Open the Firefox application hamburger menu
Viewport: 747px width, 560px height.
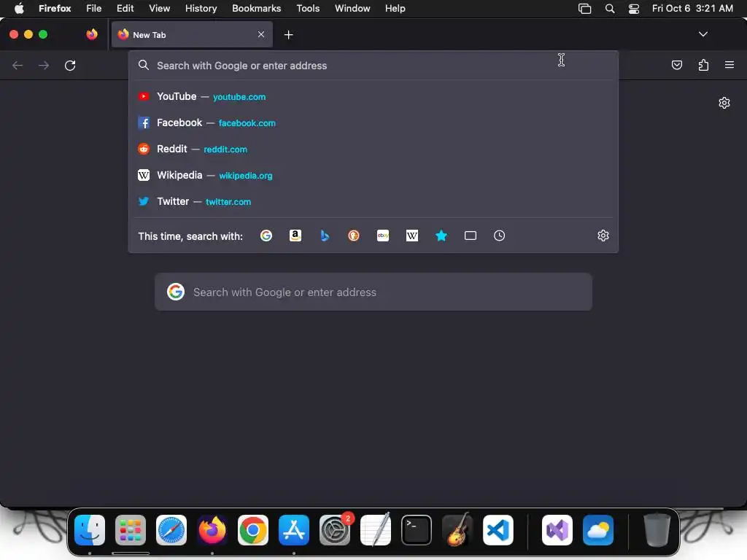pos(729,65)
